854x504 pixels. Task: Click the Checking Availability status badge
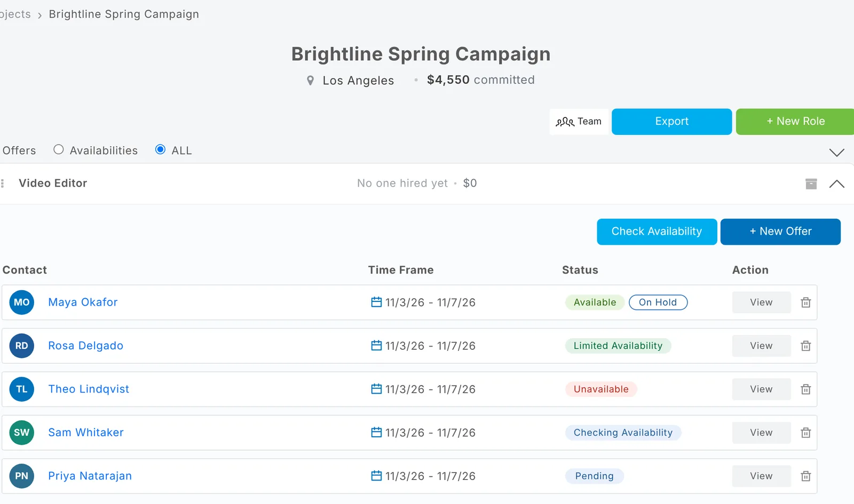coord(623,433)
